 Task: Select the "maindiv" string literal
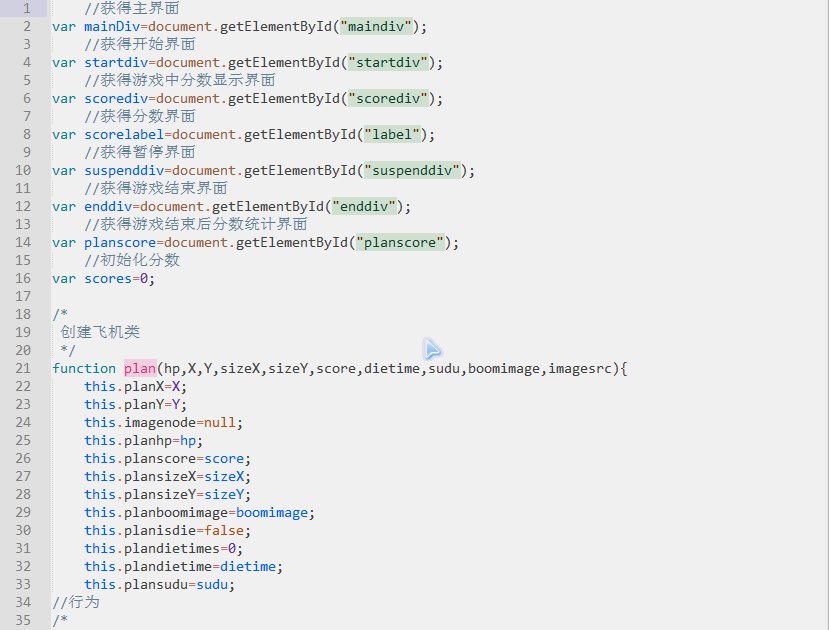click(x=376, y=26)
